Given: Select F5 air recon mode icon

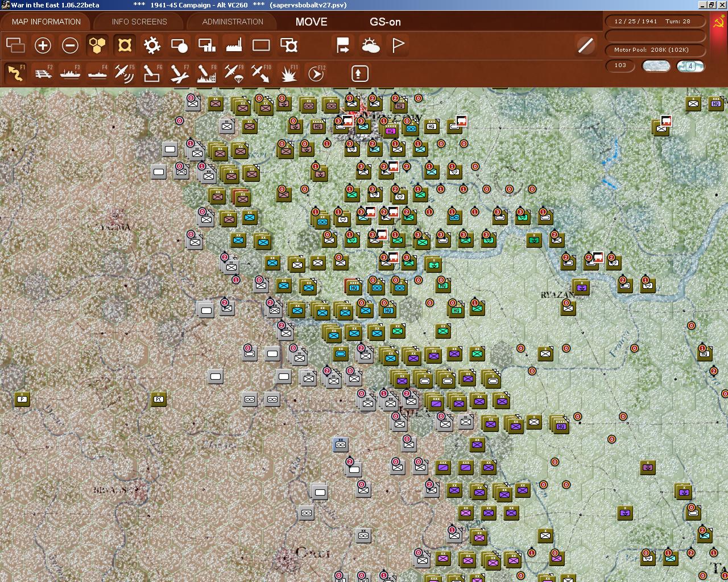Looking at the screenshot, I should point(125,73).
